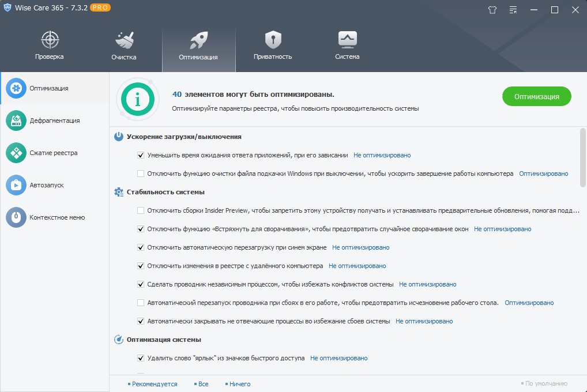Select the Дефрагментация sidebar icon
The image size is (587, 392).
coord(16,120)
